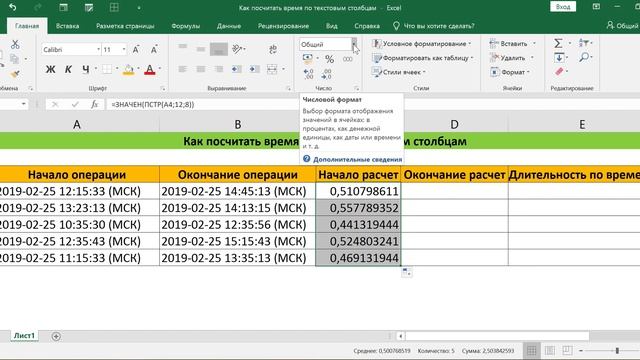
Task: Select cell with value 0,510798611
Action: tap(358, 191)
